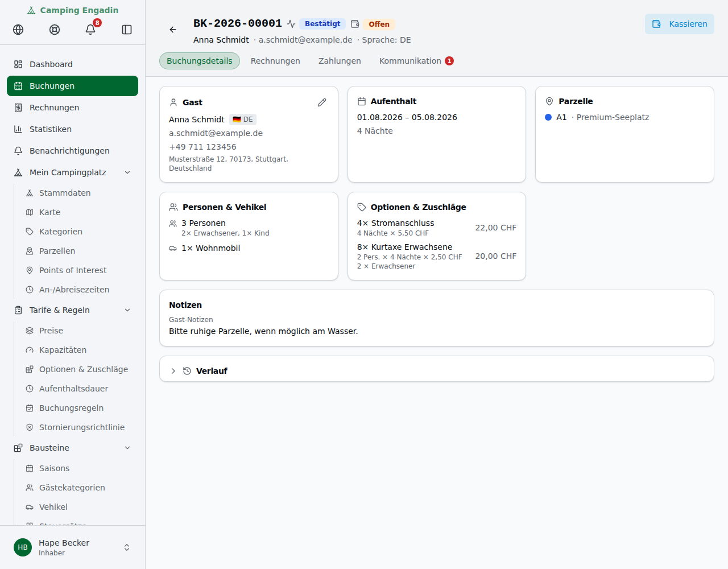Collapse the Tarife & Regeln group
The width and height of the screenshot is (728, 569).
coord(127,310)
